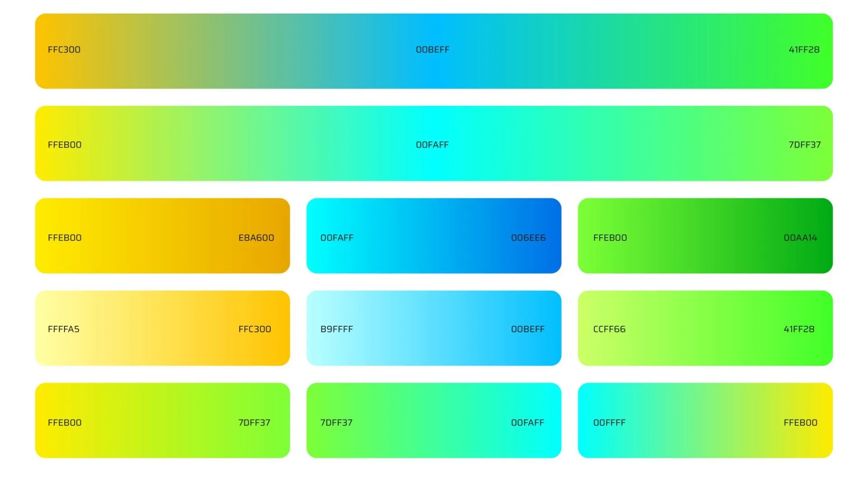Select the B9FFFF hex code text

point(337,329)
